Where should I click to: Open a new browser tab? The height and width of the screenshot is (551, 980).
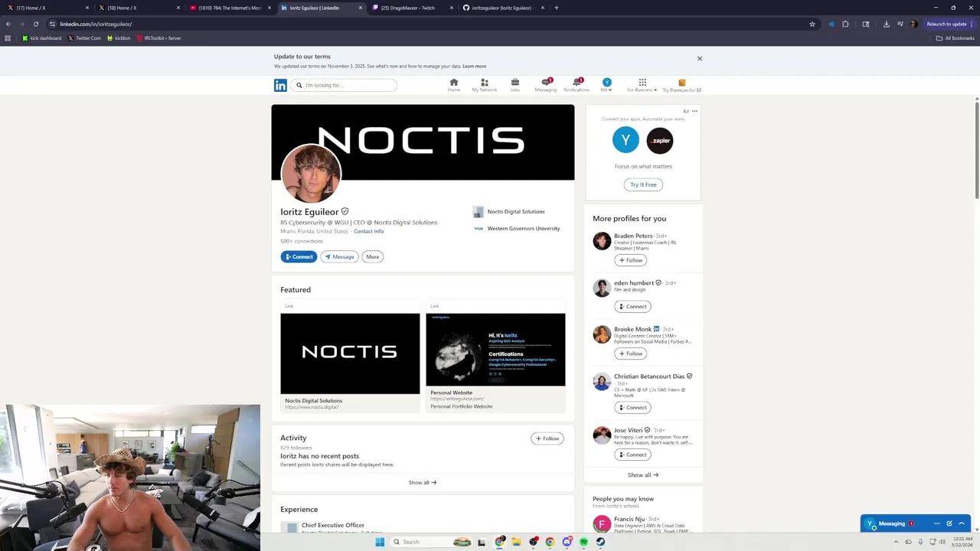[557, 8]
